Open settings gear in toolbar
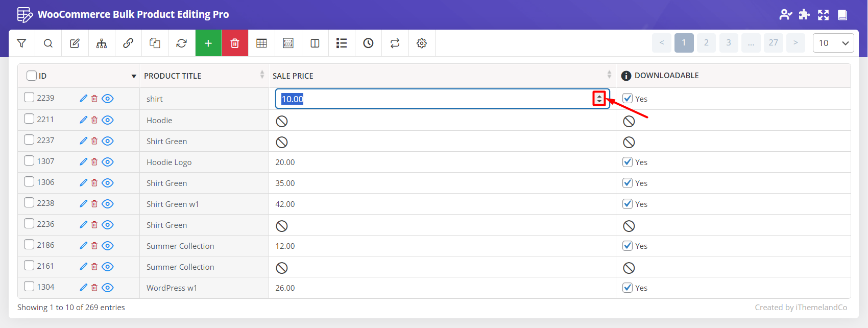The width and height of the screenshot is (868, 328). point(421,43)
